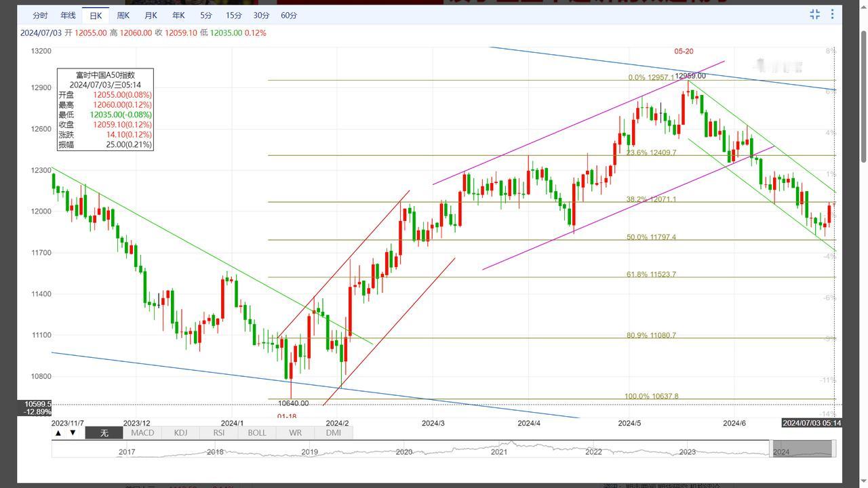Image resolution: width=868 pixels, height=488 pixels.
Task: Select the 年K yearly candlestick tab
Action: tap(178, 15)
